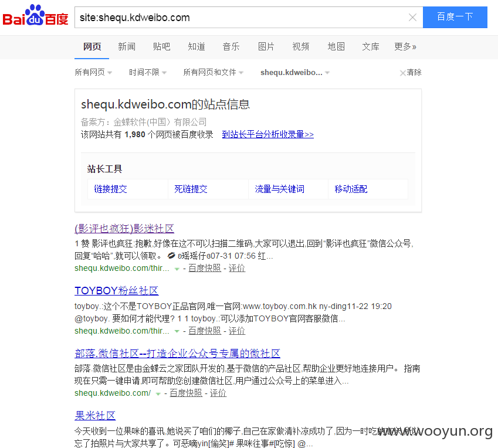
Task: Click the 死链提交 webmaster tool
Action: click(x=191, y=189)
